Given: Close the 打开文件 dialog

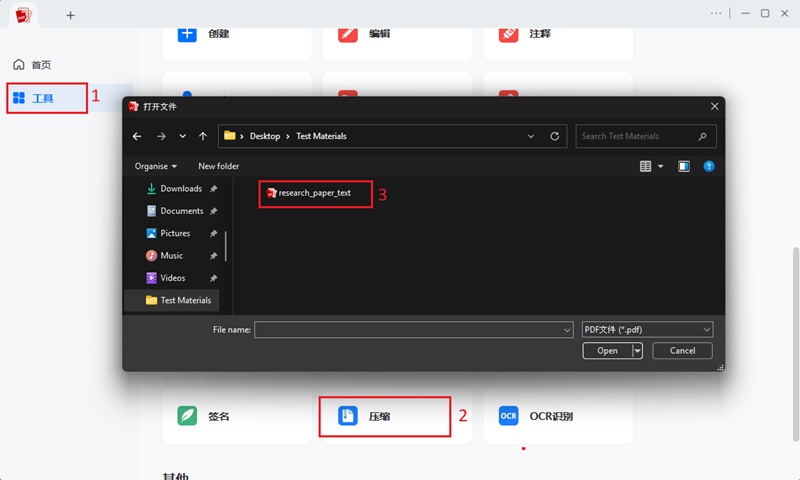Looking at the screenshot, I should pos(714,106).
